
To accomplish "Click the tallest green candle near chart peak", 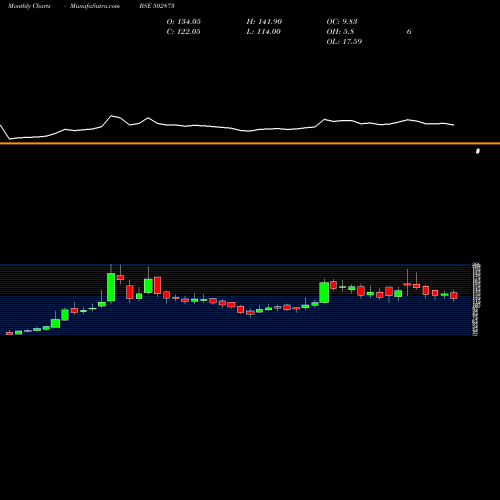I will (111, 287).
